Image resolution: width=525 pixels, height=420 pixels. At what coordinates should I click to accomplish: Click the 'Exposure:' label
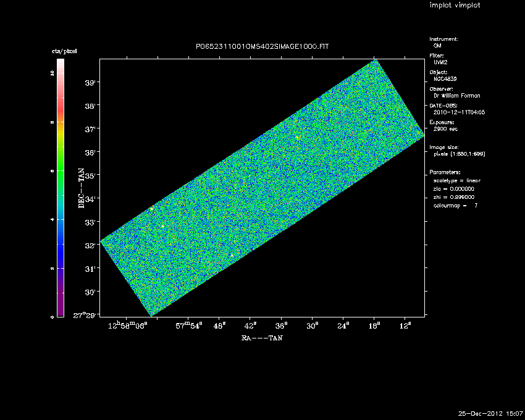click(442, 122)
